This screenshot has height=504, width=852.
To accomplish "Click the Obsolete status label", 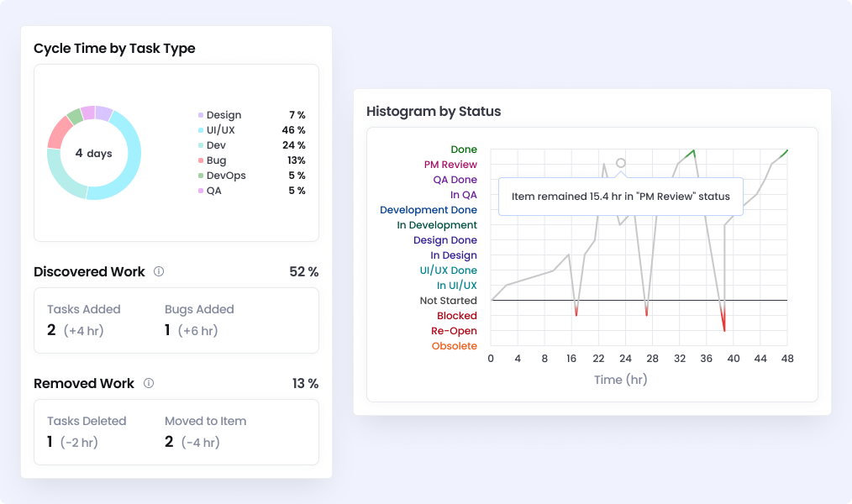I will tap(454, 346).
